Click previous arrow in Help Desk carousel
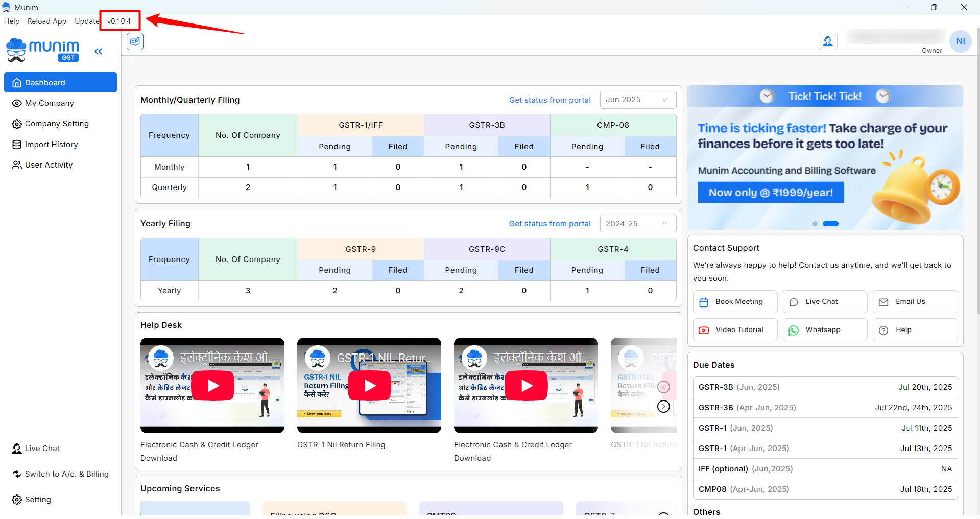Screen dimensions: 980x519 tap(663, 387)
